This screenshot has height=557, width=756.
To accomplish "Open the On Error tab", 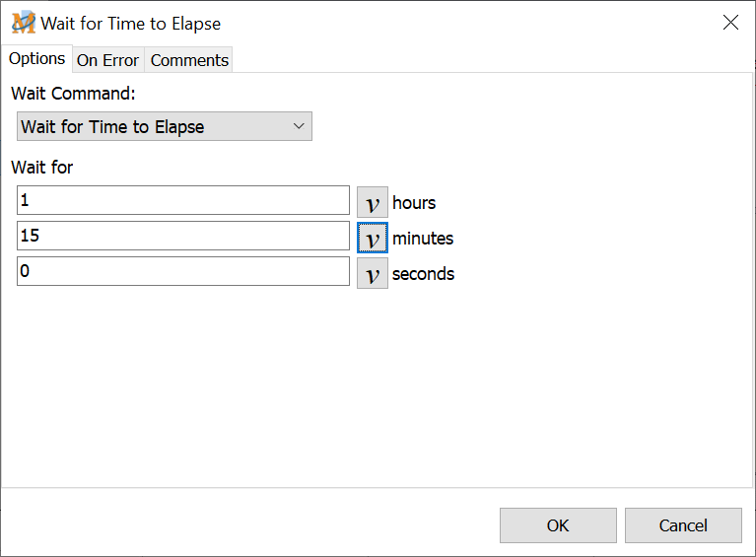I will (107, 60).
